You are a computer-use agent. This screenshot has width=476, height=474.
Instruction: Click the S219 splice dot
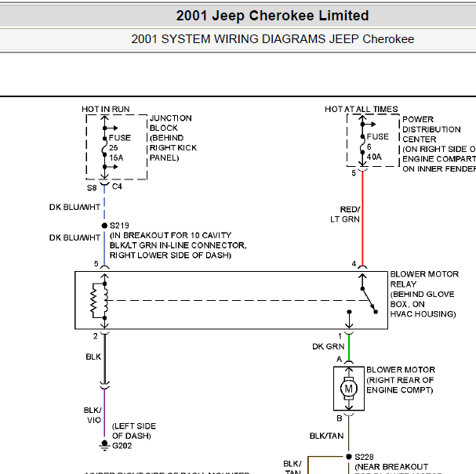(104, 226)
